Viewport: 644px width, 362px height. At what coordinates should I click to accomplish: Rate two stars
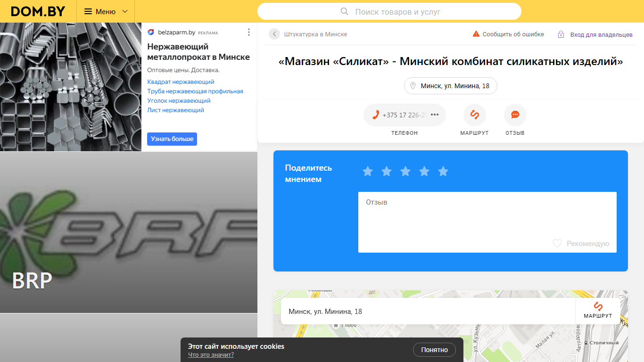tap(387, 172)
